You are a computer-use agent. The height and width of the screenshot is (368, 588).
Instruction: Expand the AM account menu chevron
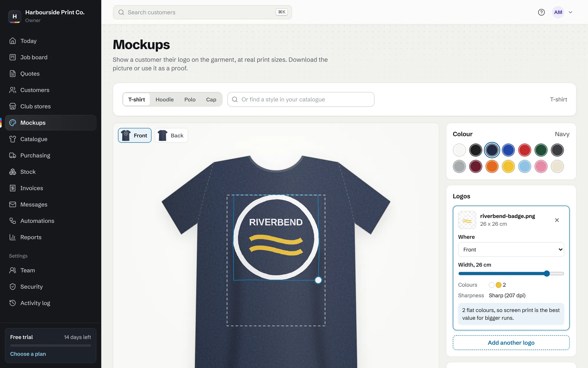click(570, 12)
